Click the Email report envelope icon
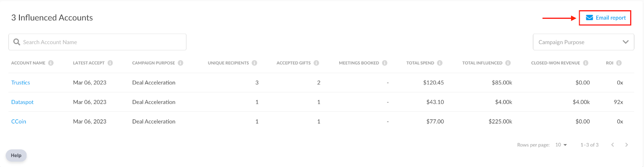The image size is (644, 167). [x=589, y=18]
